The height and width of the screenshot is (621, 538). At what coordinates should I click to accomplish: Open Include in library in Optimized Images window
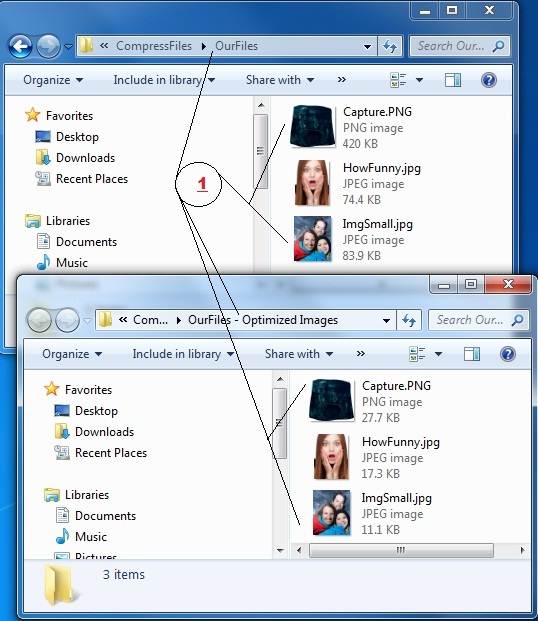coord(183,354)
